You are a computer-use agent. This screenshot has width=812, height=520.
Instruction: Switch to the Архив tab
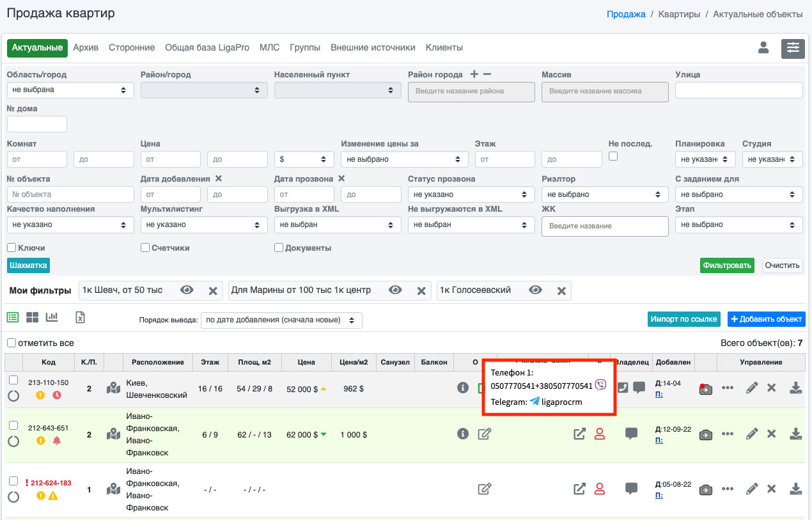(x=86, y=48)
